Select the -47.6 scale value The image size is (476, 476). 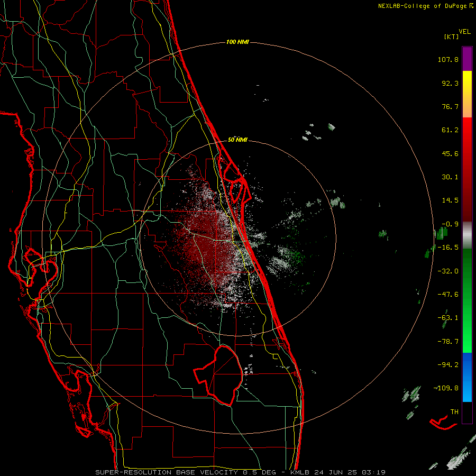pos(448,295)
